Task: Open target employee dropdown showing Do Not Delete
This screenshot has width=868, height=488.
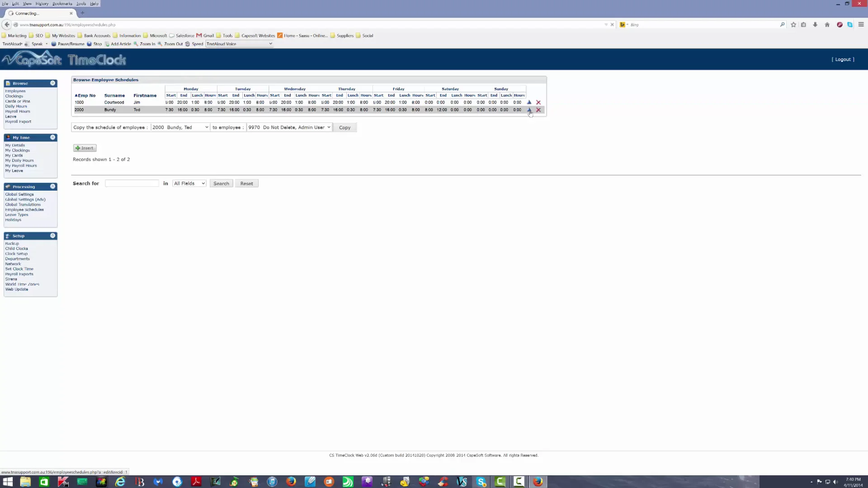Action: point(289,127)
